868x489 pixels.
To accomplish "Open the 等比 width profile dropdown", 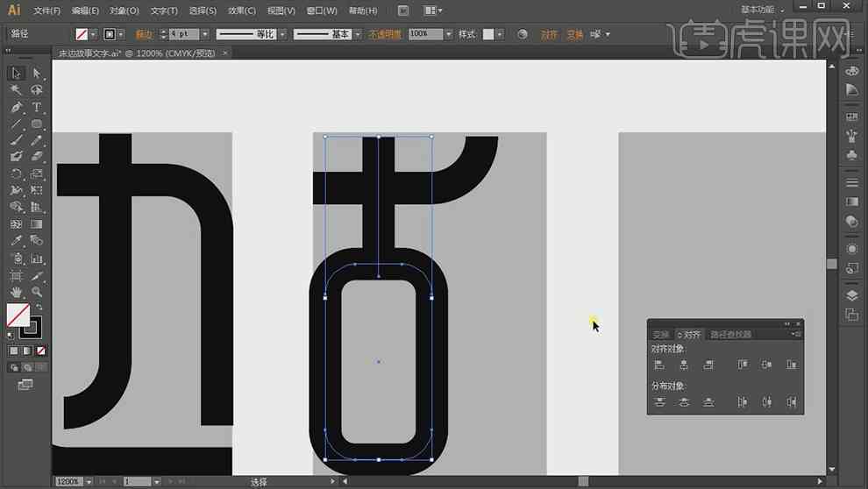I will click(282, 34).
